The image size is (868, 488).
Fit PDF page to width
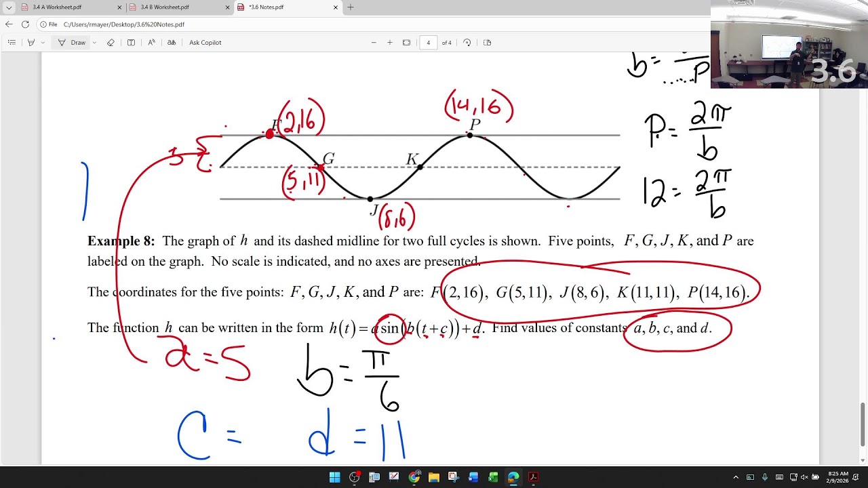tap(406, 42)
